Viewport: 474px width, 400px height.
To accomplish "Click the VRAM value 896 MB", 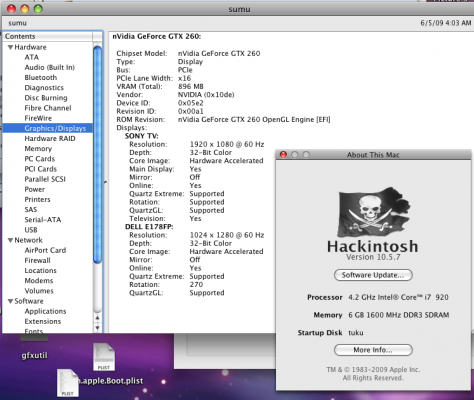I will pyautogui.click(x=191, y=87).
